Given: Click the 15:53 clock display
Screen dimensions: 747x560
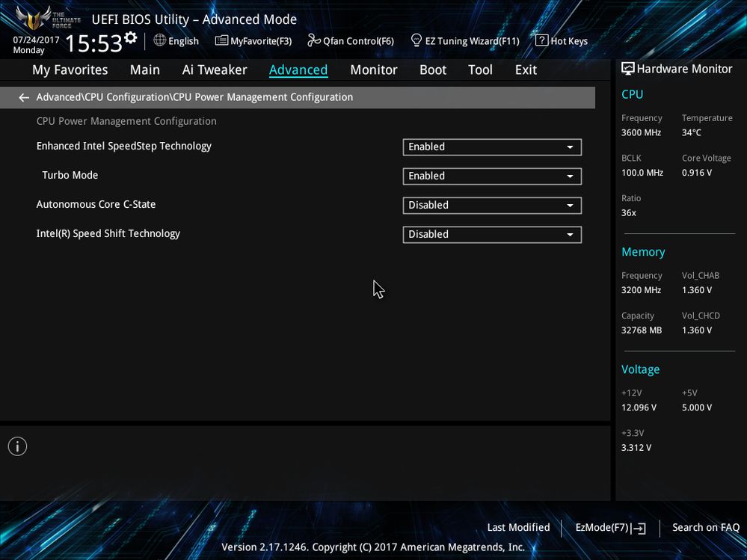Looking at the screenshot, I should click(x=94, y=44).
